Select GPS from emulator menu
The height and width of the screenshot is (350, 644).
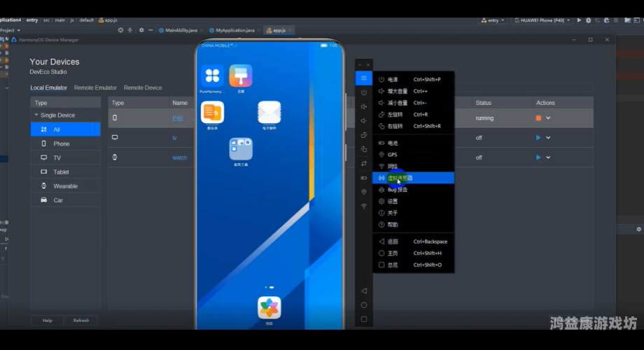coord(393,154)
